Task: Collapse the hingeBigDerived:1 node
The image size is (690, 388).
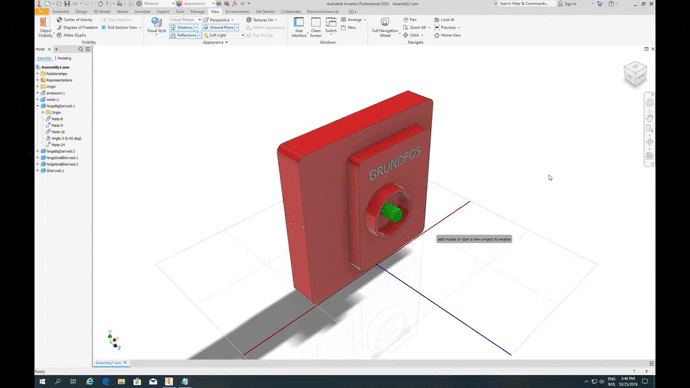Action: [x=38, y=106]
